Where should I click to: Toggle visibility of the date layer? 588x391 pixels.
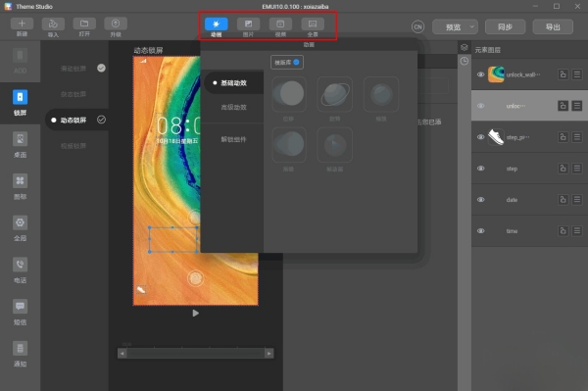(x=480, y=200)
